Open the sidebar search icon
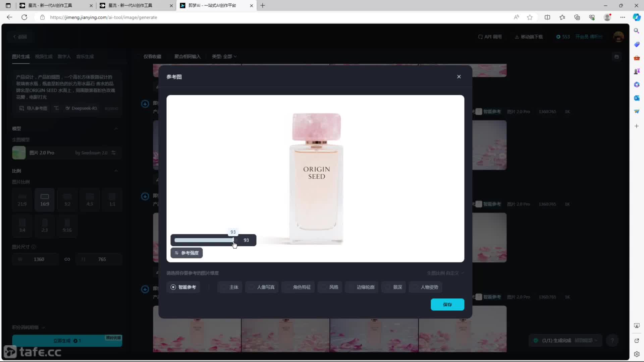The width and height of the screenshot is (644, 362). 636,31
